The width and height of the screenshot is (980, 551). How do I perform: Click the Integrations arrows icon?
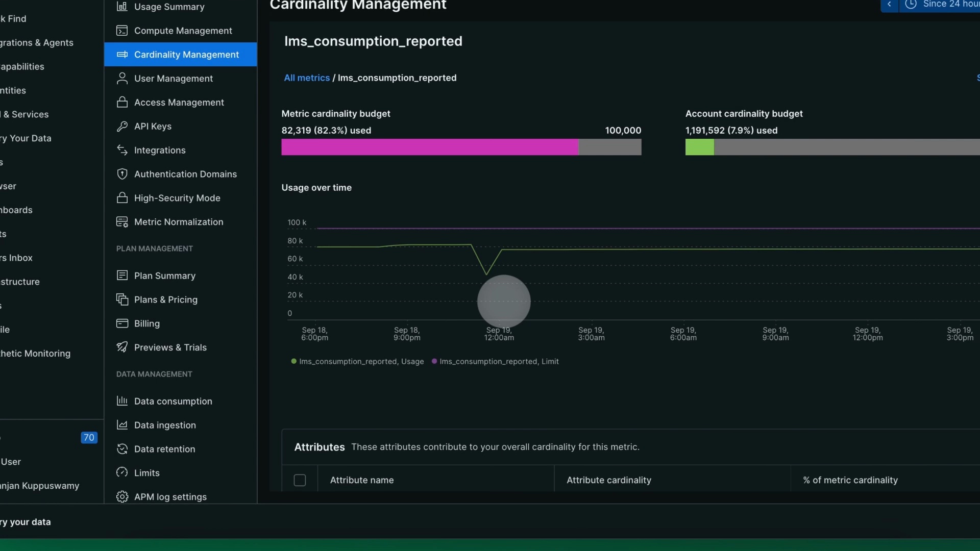(x=122, y=150)
